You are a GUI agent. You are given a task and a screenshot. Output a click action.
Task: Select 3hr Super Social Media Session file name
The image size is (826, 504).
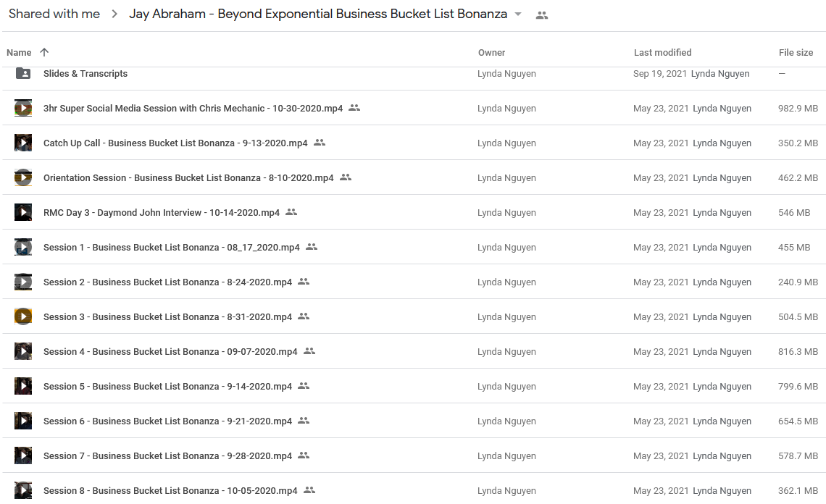[x=193, y=109]
